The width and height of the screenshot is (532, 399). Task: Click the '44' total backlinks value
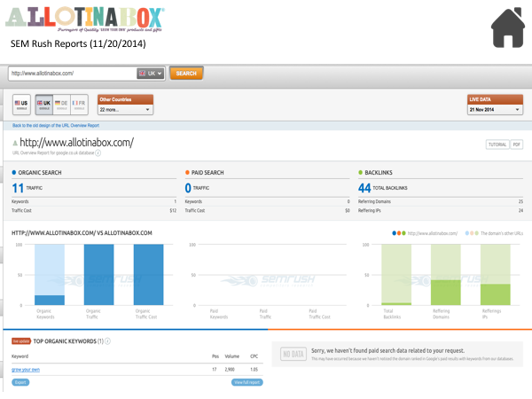tap(364, 188)
